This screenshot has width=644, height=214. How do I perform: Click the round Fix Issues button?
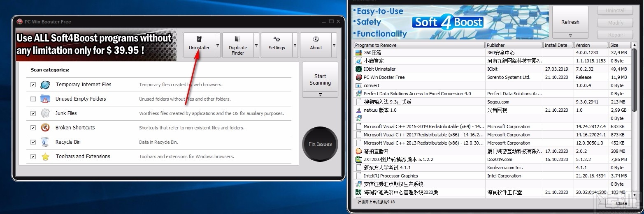click(x=320, y=144)
